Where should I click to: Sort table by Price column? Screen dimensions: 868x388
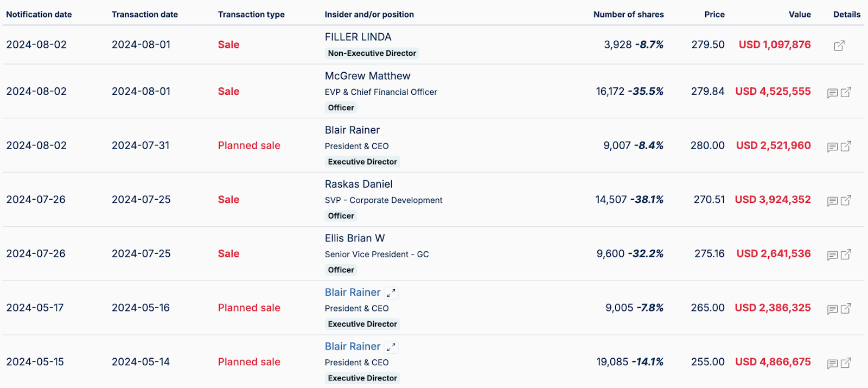tap(714, 15)
